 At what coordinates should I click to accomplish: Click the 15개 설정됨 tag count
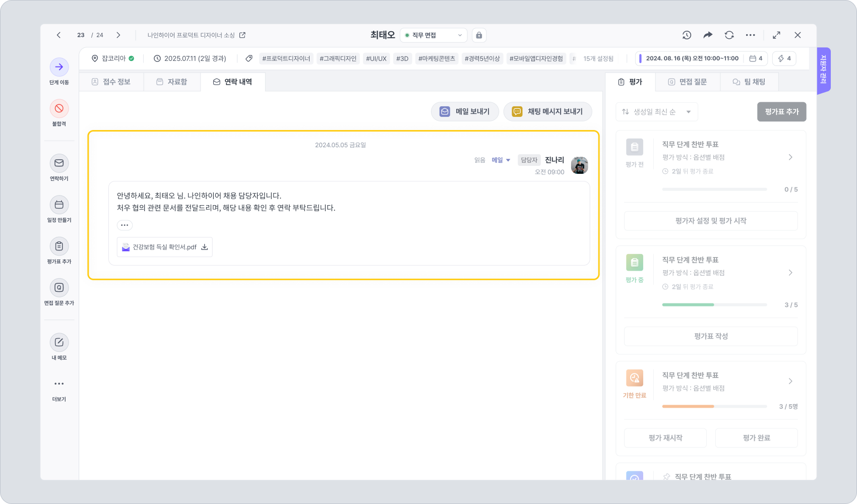tap(598, 58)
